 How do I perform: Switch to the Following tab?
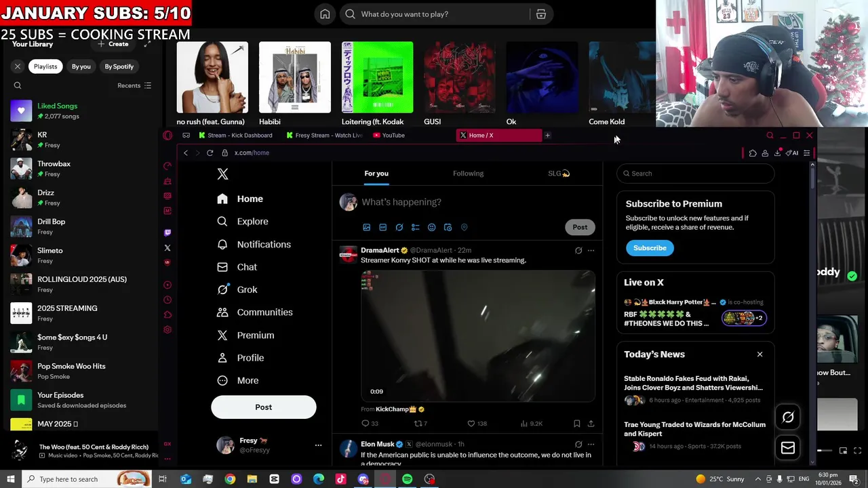tap(468, 174)
